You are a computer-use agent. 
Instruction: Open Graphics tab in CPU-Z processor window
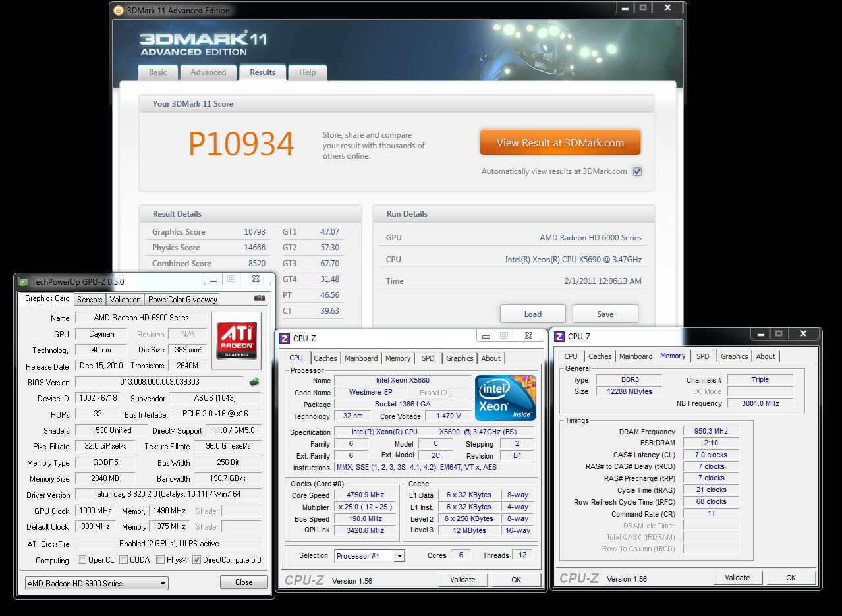point(460,358)
